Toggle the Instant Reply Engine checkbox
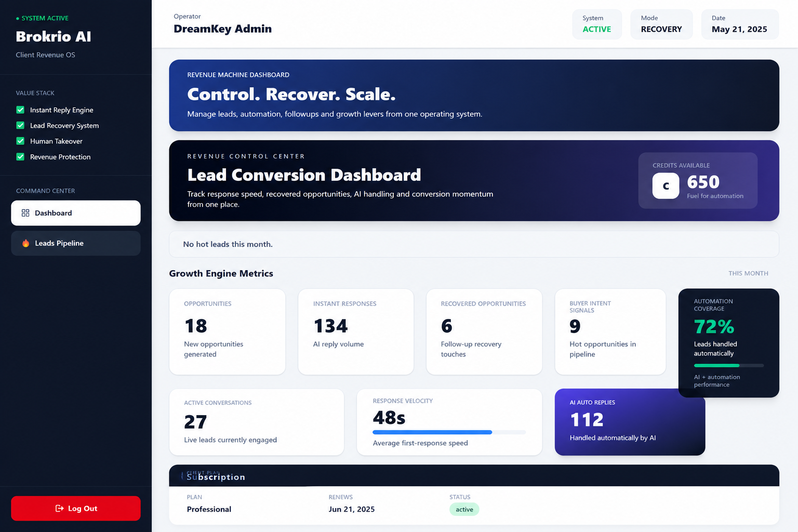The image size is (798, 532). [20, 110]
